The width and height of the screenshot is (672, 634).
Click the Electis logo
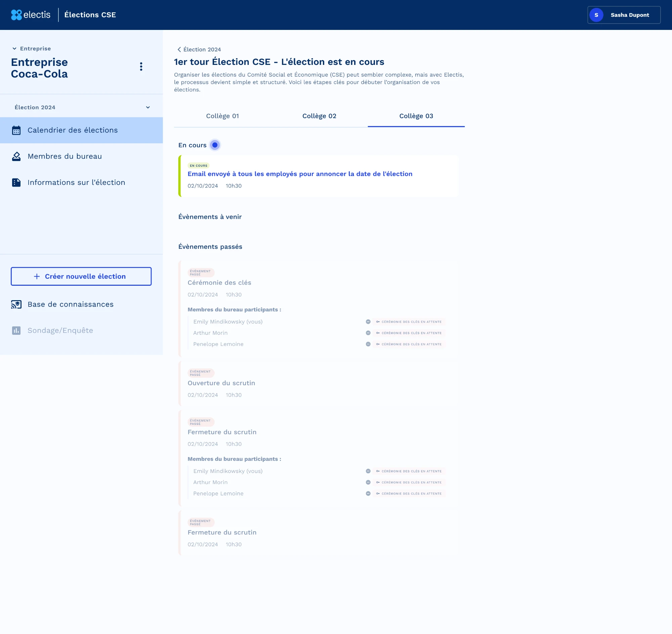pyautogui.click(x=31, y=15)
